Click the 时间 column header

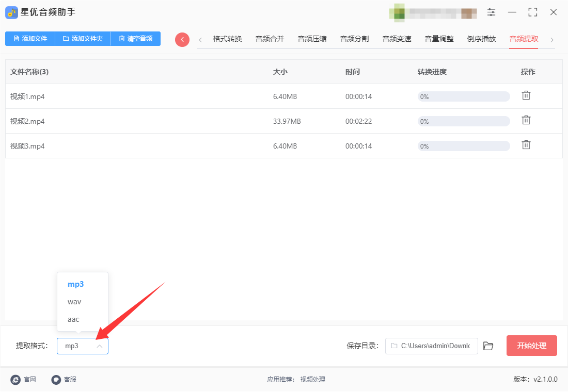353,72
